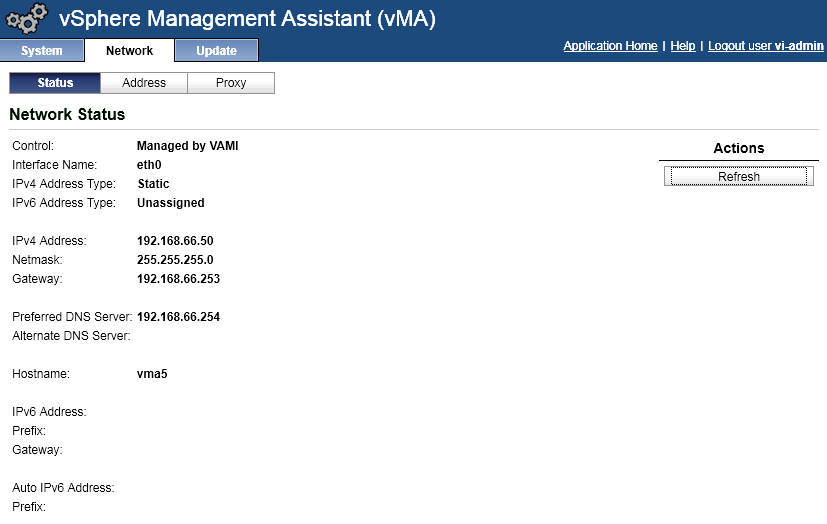Open the System tab
This screenshot has height=524, width=827.
42,51
